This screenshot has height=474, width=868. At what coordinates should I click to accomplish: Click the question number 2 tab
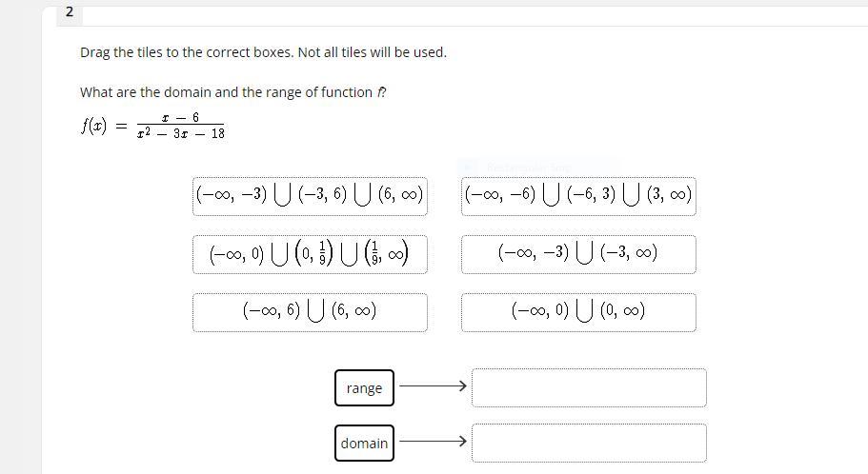click(70, 12)
